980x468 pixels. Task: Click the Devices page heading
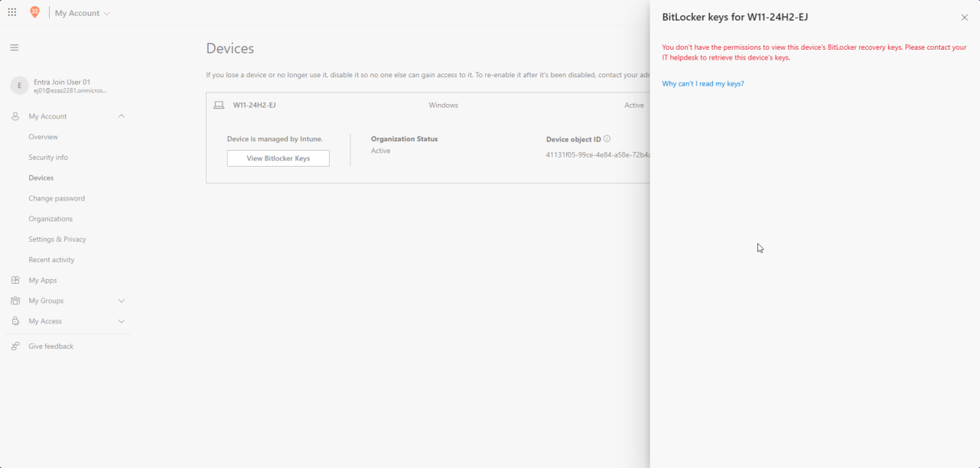point(230,48)
